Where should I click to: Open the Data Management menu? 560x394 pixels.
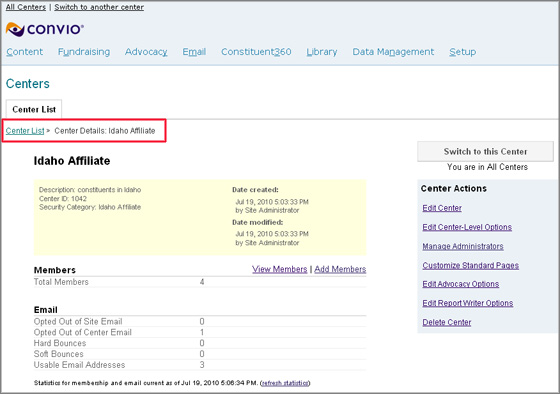(393, 52)
